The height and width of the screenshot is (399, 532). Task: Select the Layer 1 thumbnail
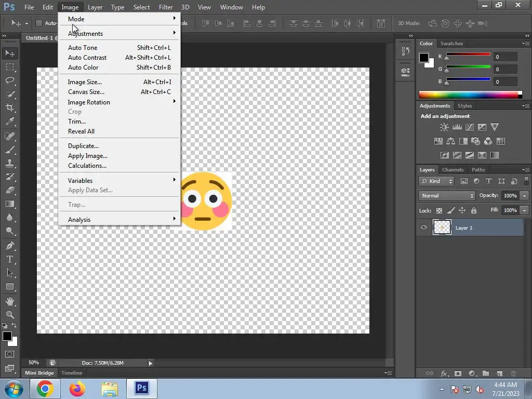point(442,228)
